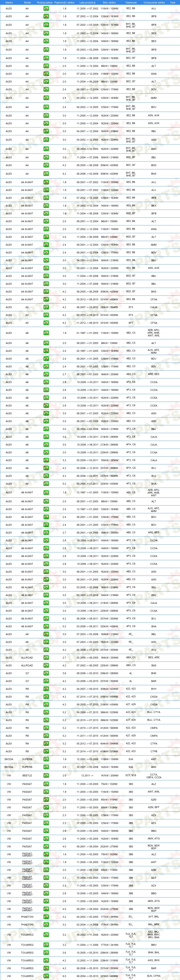Click fuel icon in TOUAREG 3.6 BHK, BHL row
Viewport: 180px width, 980px height.
46,953
